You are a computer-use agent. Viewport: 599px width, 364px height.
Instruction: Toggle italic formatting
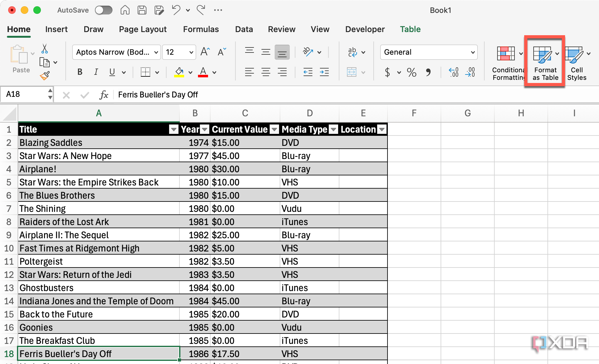pos(96,72)
